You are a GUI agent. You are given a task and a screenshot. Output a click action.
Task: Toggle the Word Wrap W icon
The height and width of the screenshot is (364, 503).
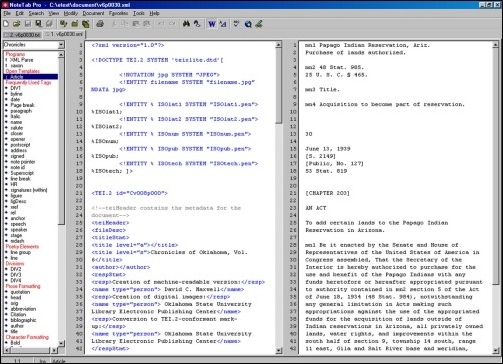pos(211,24)
